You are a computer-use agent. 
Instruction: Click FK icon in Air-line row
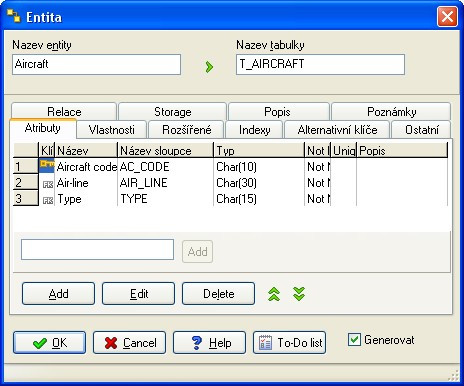click(48, 184)
